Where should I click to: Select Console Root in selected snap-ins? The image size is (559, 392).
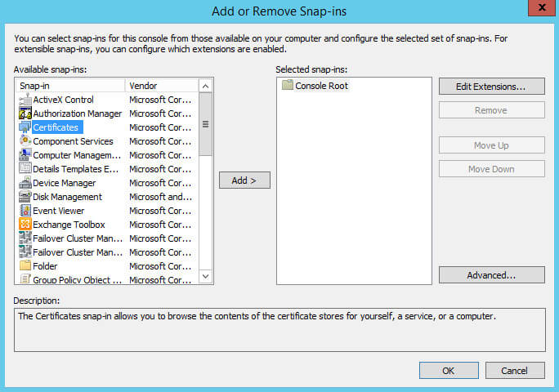pos(321,86)
